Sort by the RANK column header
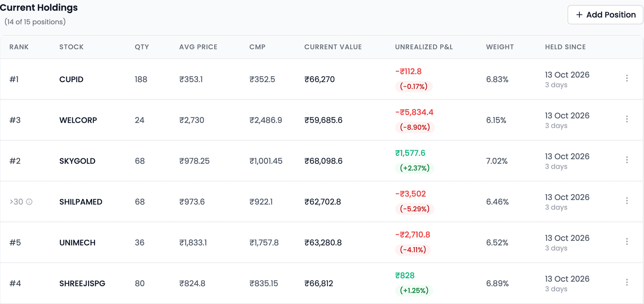 19,47
